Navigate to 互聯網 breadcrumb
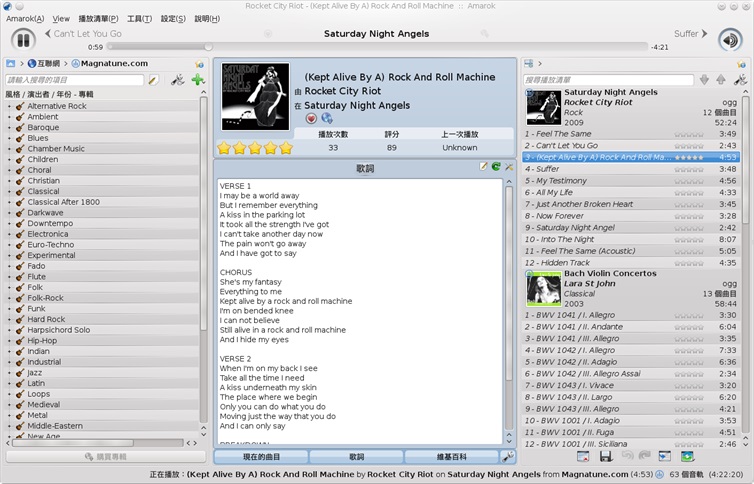 [x=44, y=63]
